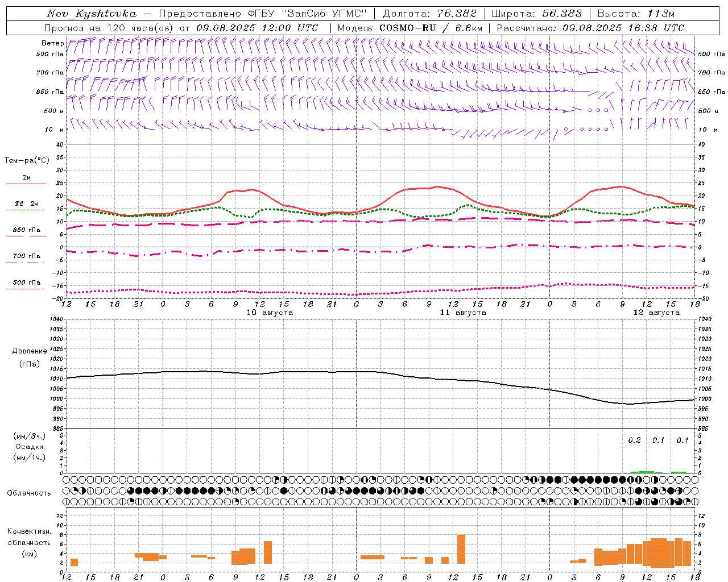The width and height of the screenshot is (728, 582).
Task: Click the "(км)" unit under convective cloudiness
Action: (29, 554)
